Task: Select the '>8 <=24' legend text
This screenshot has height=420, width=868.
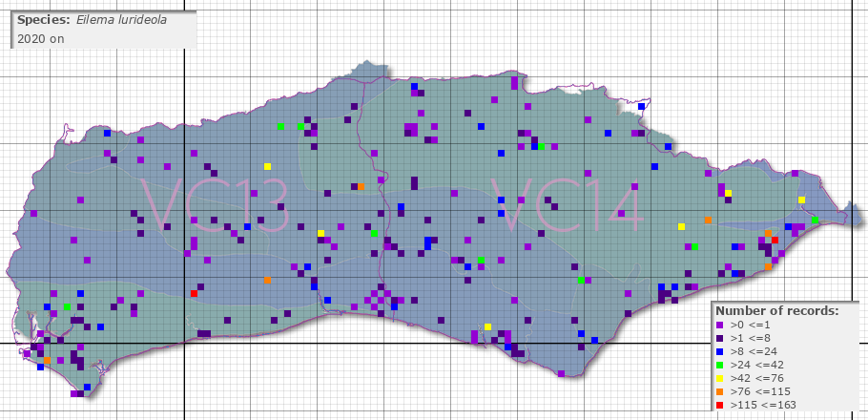Action: tap(752, 352)
